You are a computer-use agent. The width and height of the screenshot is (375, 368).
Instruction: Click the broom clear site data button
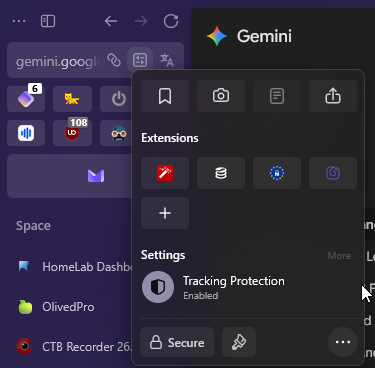point(239,342)
